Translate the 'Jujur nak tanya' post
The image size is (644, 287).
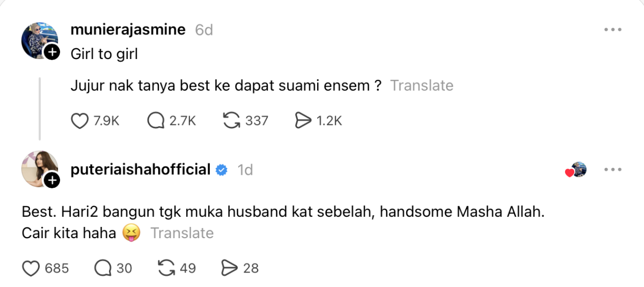(421, 86)
